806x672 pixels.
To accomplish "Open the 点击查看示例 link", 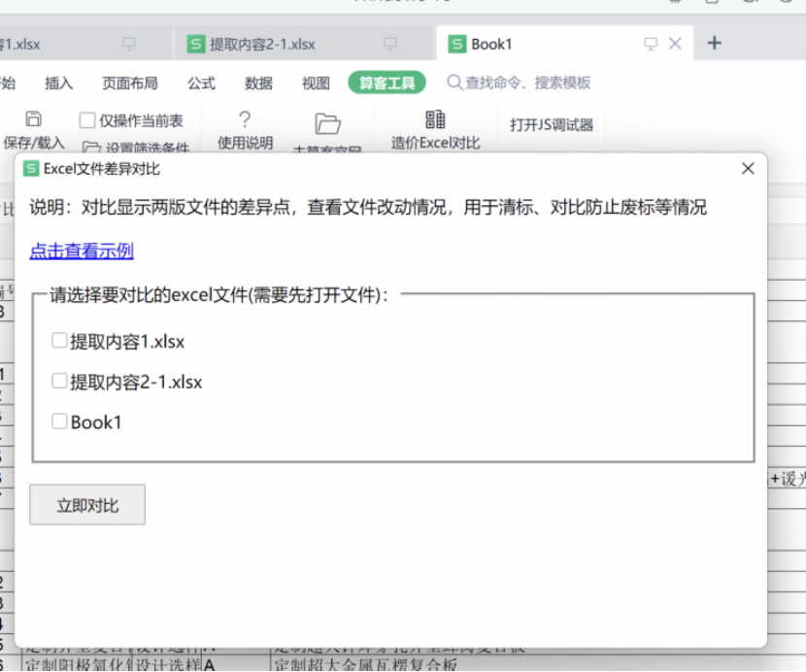I will pos(82,252).
